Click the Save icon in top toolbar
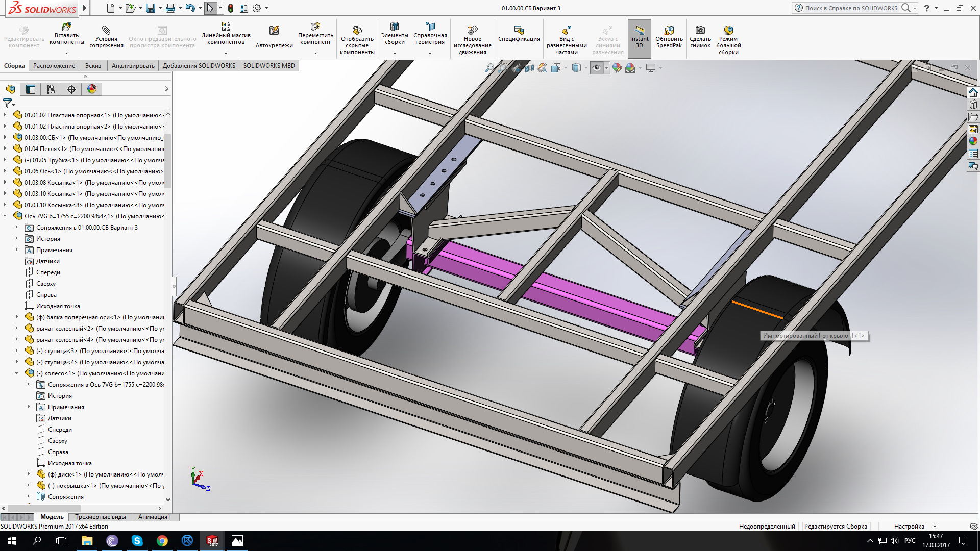The width and height of the screenshot is (980, 551). [151, 8]
